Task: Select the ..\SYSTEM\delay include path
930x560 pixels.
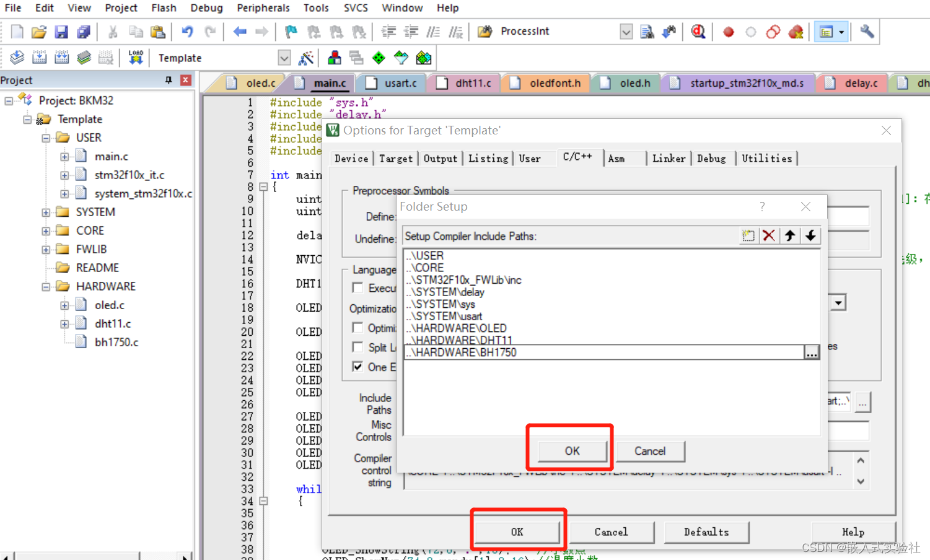Action: [x=445, y=292]
